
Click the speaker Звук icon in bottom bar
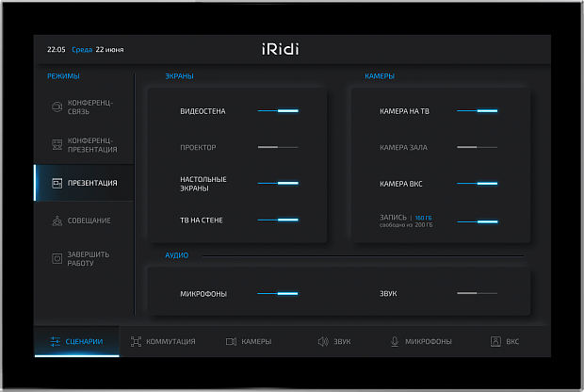[x=322, y=341]
